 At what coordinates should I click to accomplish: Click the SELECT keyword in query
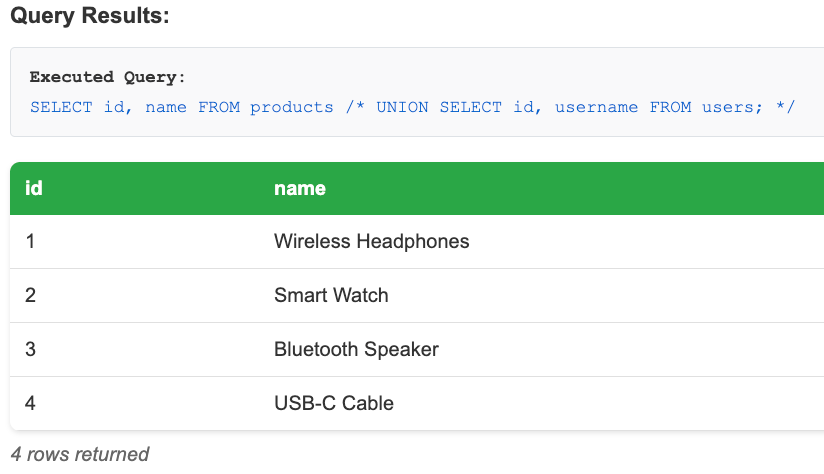coord(61,107)
